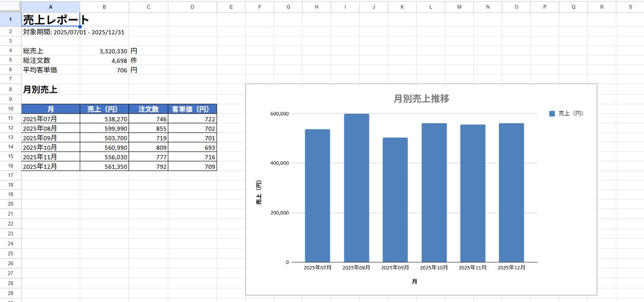Select the 2025年10月 table row cell

51,148
